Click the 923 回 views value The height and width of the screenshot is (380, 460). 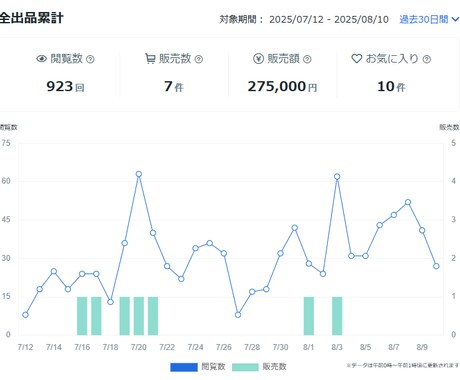pyautogui.click(x=65, y=87)
